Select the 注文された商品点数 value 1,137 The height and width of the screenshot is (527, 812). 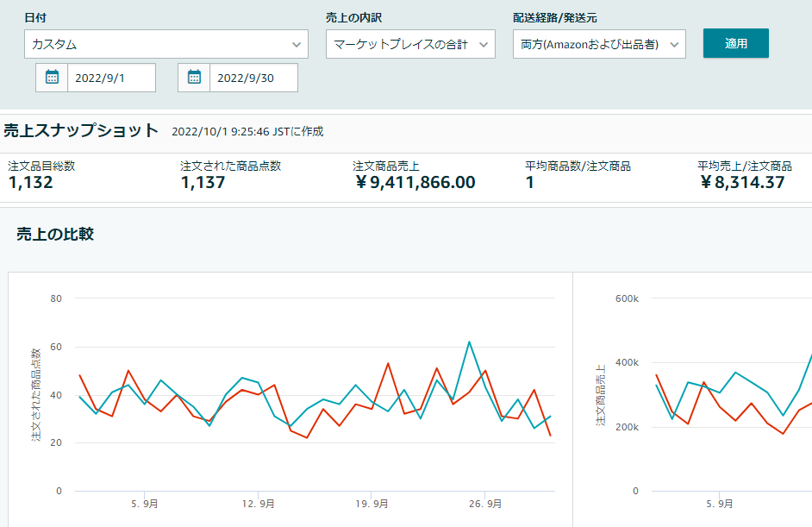coord(203,182)
